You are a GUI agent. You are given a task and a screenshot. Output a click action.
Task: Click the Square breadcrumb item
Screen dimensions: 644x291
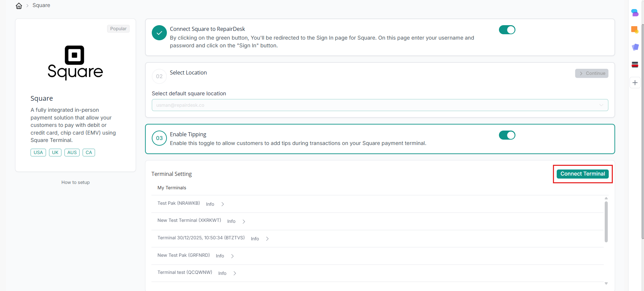click(x=41, y=5)
